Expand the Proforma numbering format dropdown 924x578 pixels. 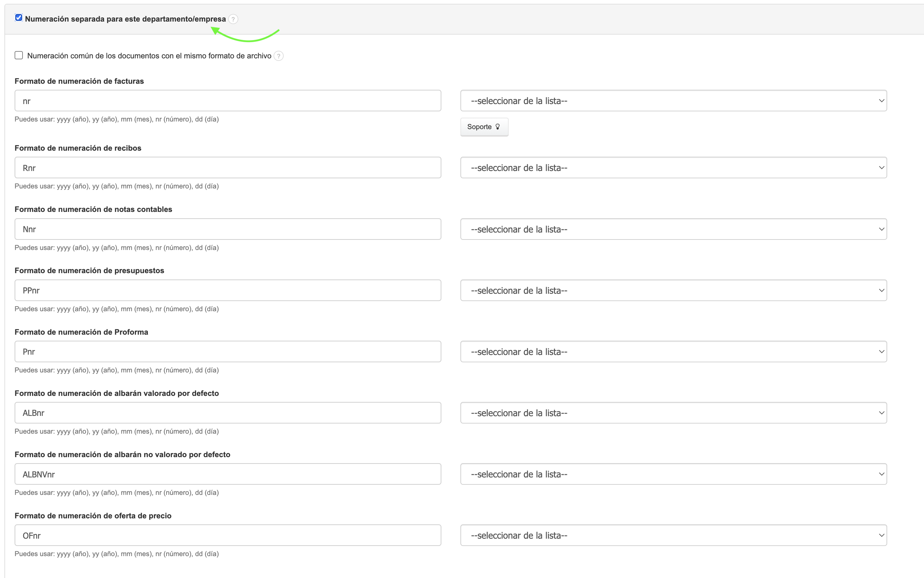pos(673,352)
